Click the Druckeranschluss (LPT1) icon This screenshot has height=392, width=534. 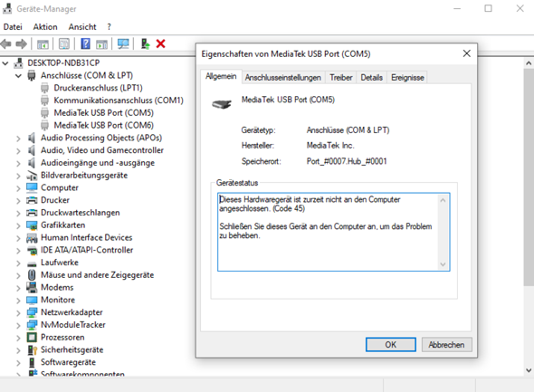pyautogui.click(x=44, y=88)
